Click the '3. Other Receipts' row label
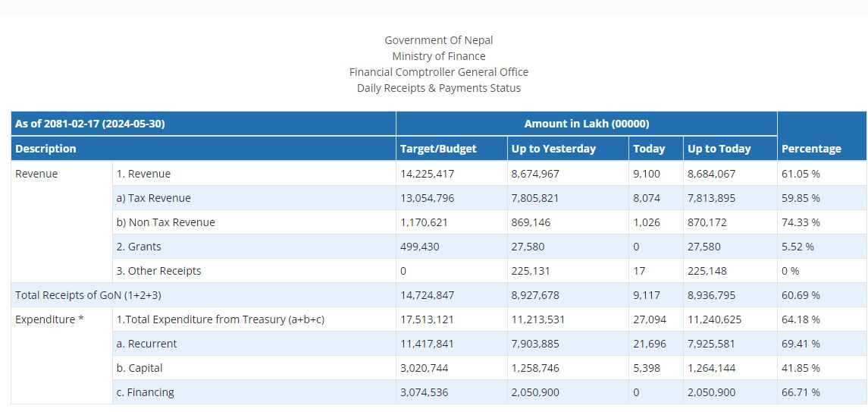Viewport: 868px width, 412px height. click(x=158, y=271)
